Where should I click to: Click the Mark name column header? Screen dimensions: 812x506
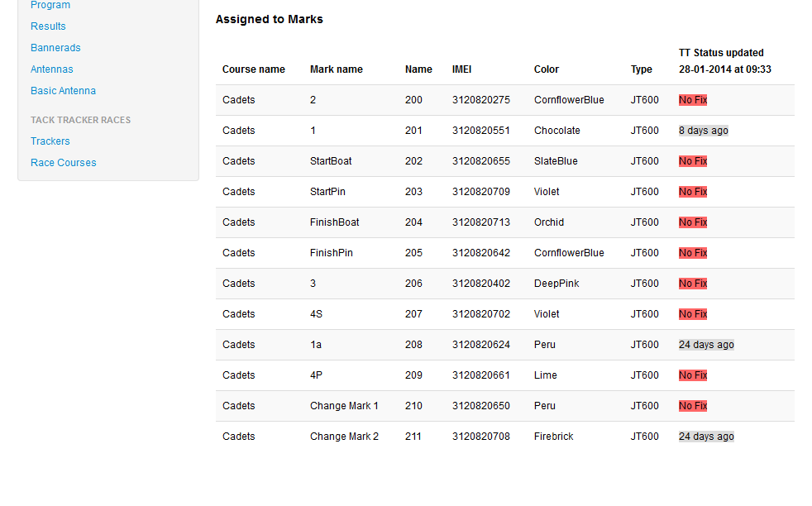336,69
